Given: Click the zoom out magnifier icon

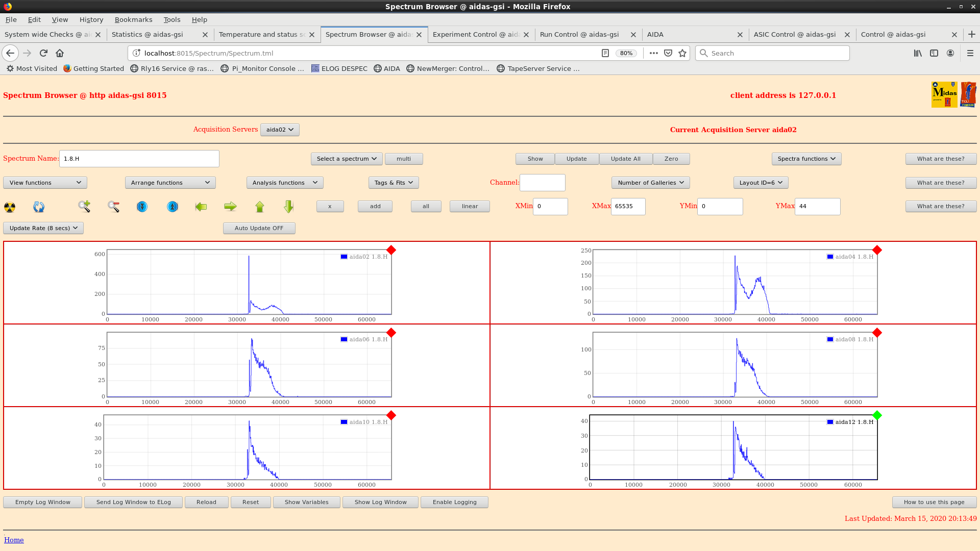Looking at the screenshot, I should [x=113, y=207].
